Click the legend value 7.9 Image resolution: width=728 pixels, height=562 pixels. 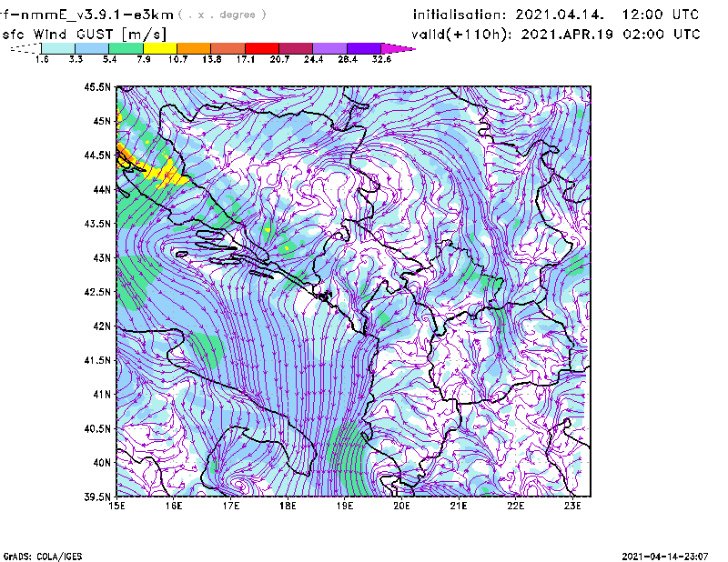click(x=144, y=59)
